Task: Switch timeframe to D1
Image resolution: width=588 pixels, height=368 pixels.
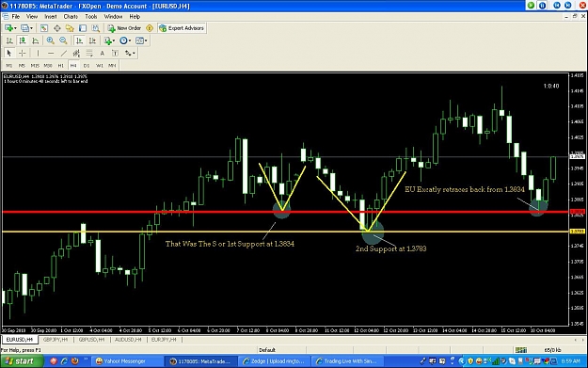Action: pos(87,65)
